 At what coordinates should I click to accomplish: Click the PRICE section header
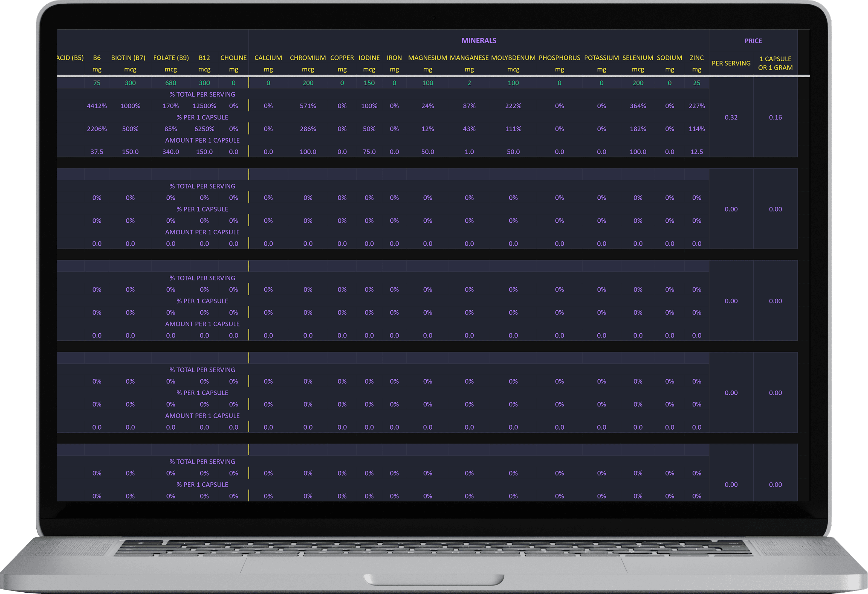[753, 41]
